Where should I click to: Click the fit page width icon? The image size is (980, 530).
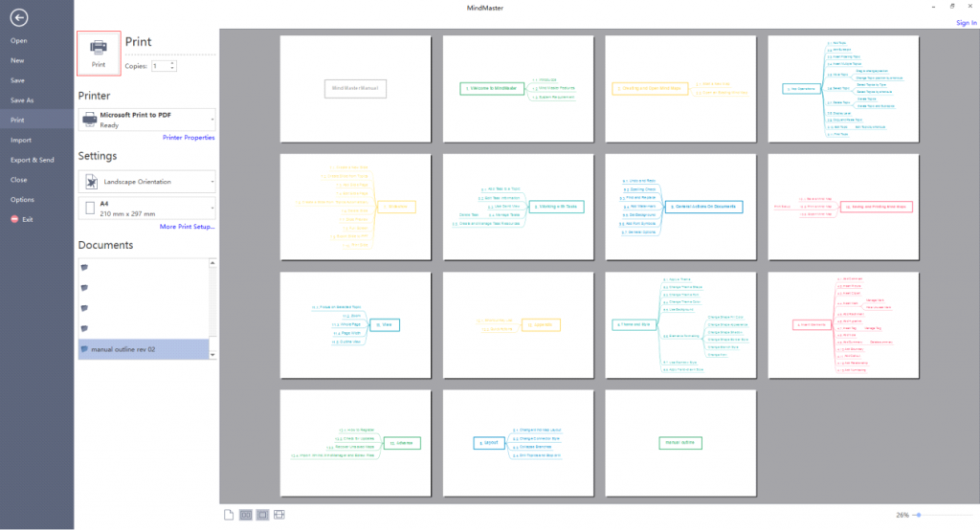click(279, 515)
